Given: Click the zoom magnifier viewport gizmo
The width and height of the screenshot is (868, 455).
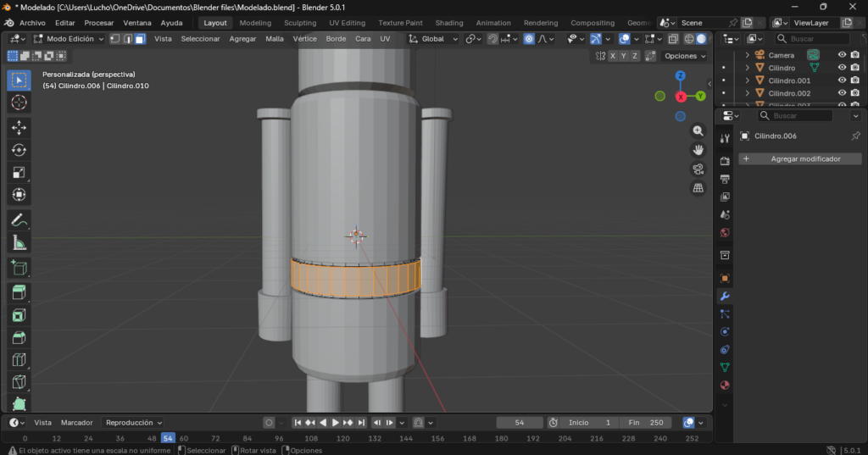Looking at the screenshot, I should 698,130.
